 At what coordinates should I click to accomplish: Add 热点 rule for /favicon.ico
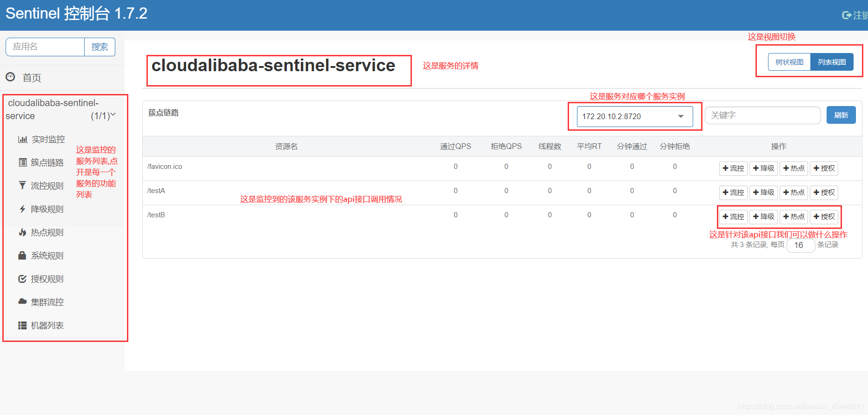pyautogui.click(x=794, y=168)
